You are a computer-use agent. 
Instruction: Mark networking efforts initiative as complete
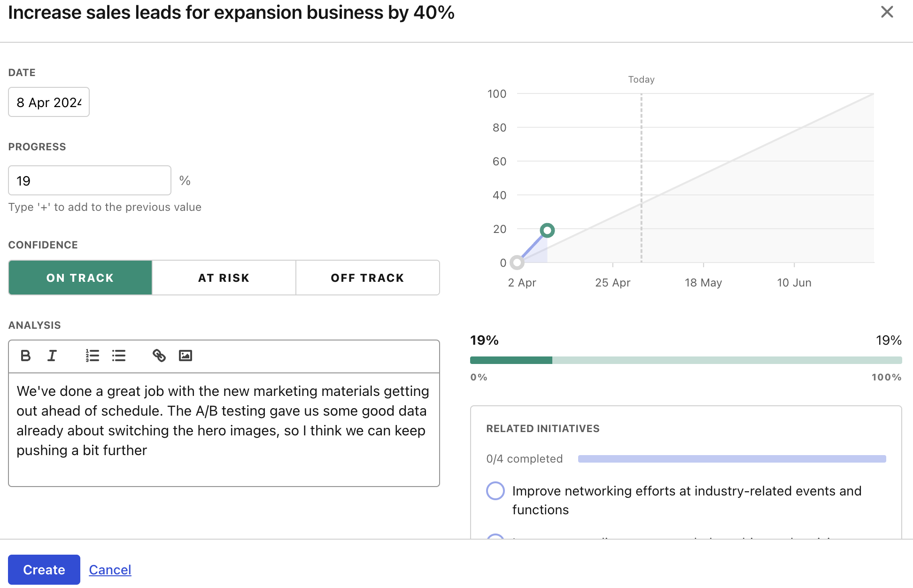495,491
